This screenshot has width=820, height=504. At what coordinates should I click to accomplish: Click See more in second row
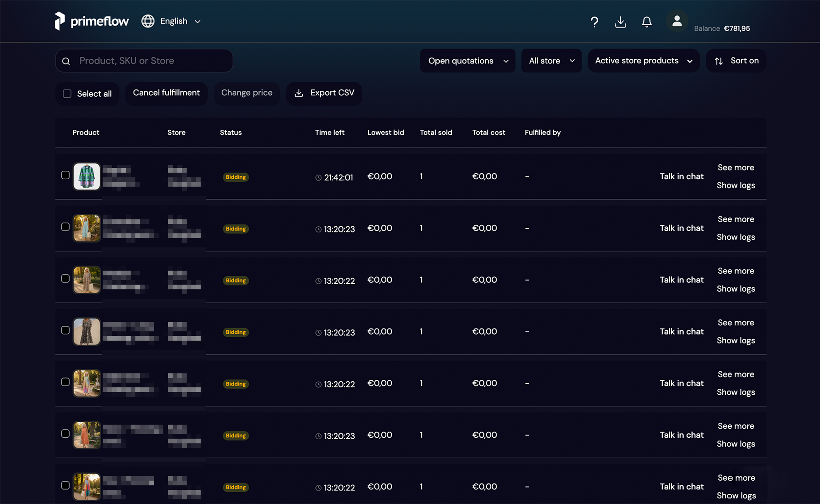(736, 219)
